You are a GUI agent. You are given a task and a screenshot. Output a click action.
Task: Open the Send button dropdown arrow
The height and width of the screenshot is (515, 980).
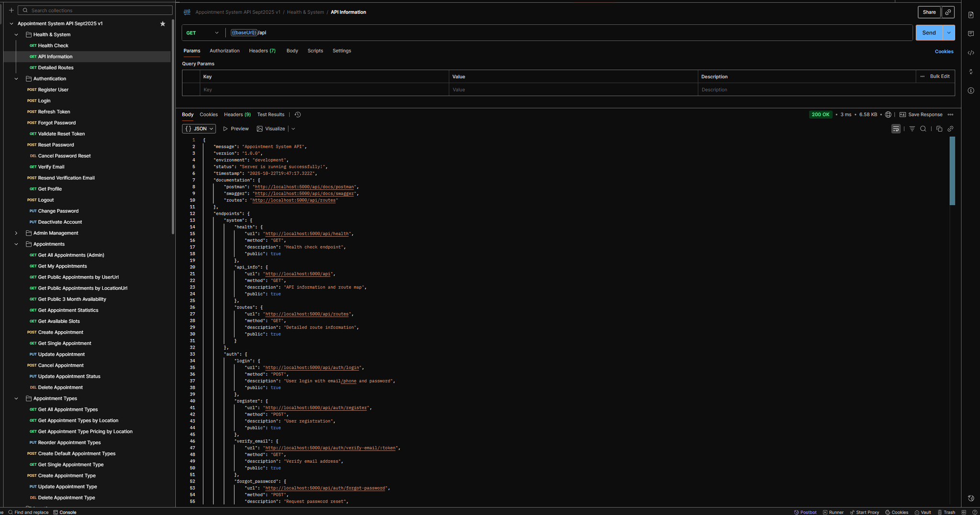point(948,33)
